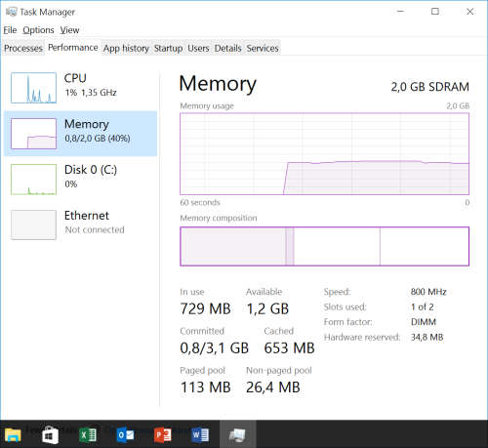The height and width of the screenshot is (448, 488).
Task: Open the File menu
Action: (10, 30)
